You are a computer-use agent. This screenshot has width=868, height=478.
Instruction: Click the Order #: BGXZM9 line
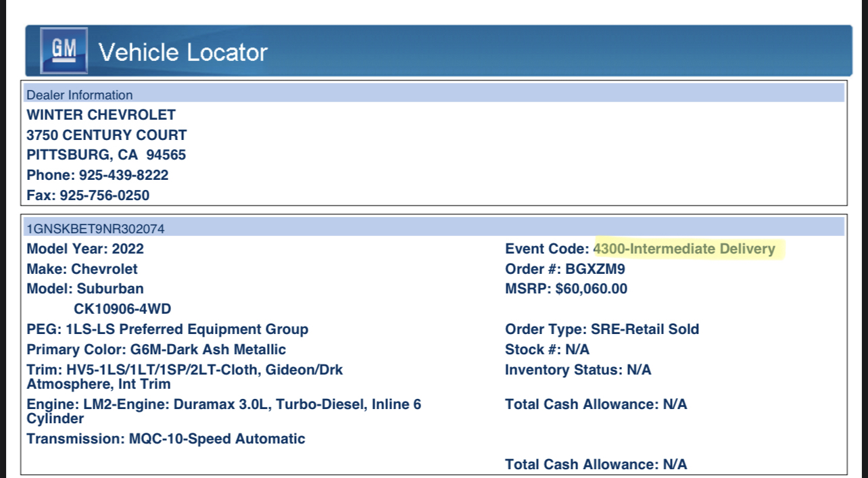click(565, 269)
